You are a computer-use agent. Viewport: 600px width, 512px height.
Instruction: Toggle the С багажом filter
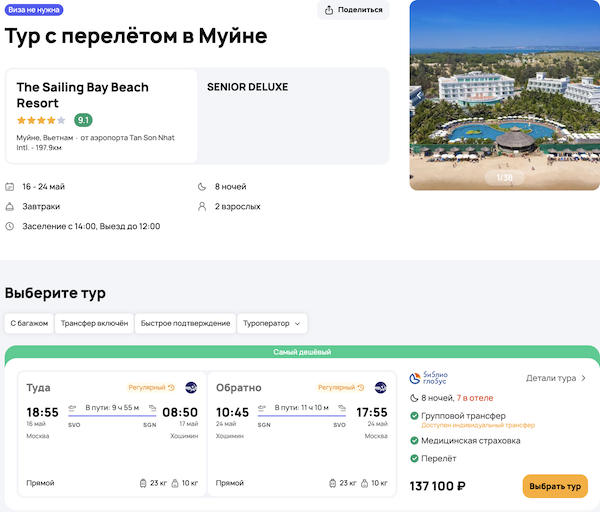click(x=29, y=323)
